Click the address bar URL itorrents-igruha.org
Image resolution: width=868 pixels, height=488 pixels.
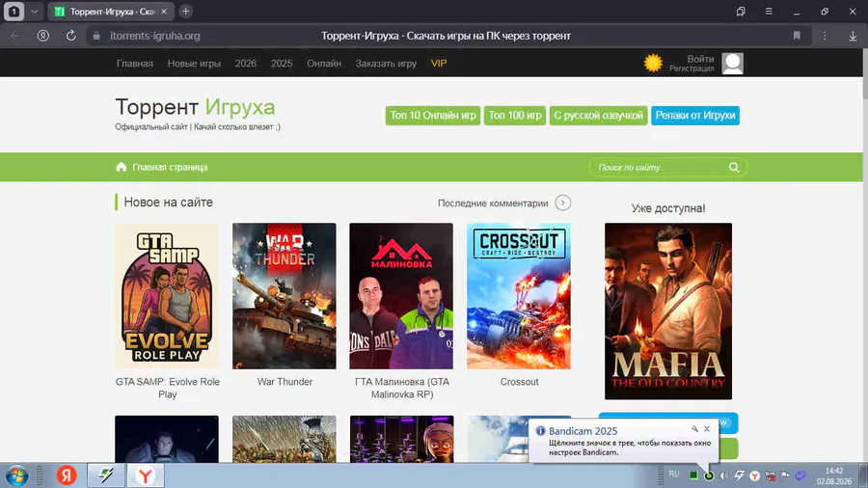coord(155,36)
